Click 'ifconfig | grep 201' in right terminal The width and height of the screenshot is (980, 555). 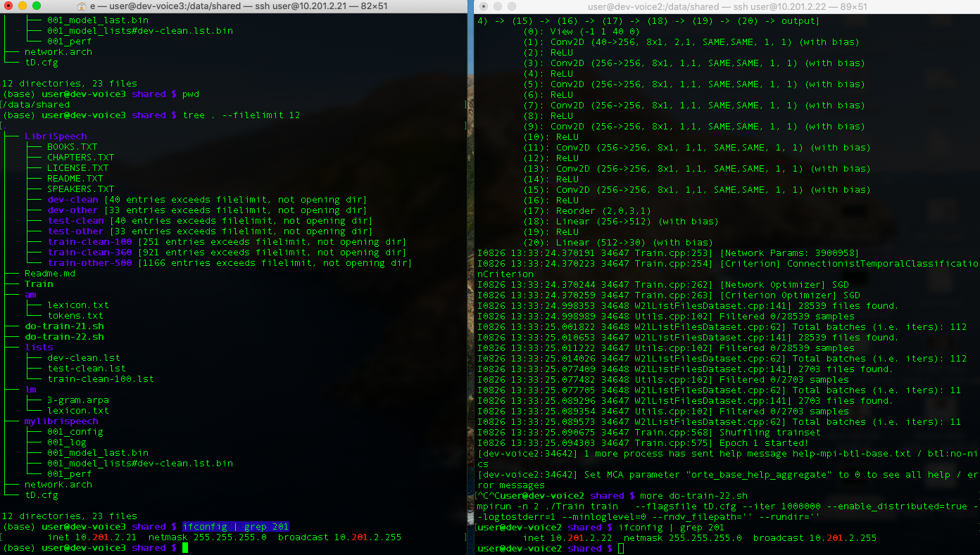(672, 528)
